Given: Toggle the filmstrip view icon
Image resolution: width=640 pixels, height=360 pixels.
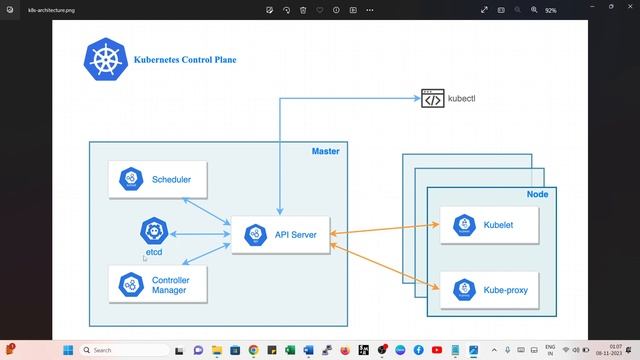Looking at the screenshot, I should click(501, 10).
